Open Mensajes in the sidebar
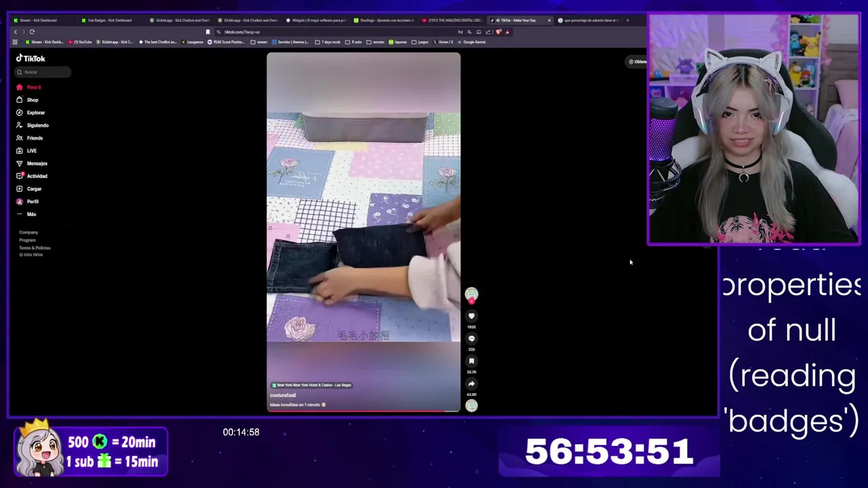 32,163
